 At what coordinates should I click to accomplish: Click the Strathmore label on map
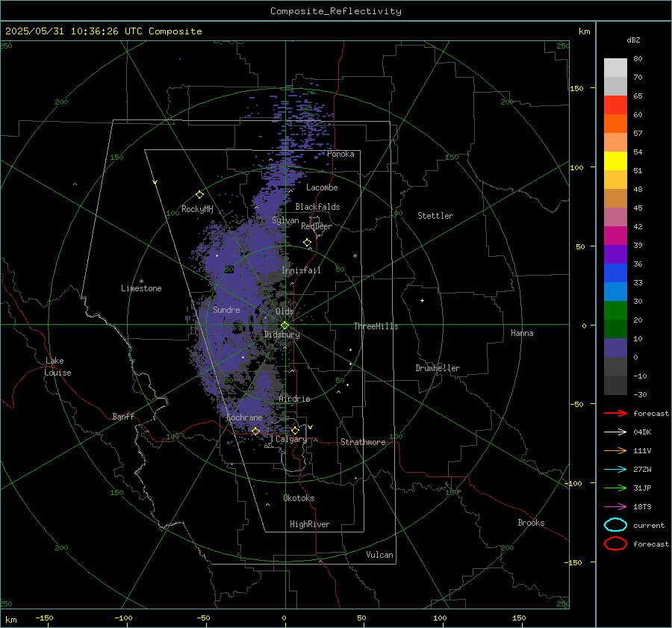[x=363, y=442]
